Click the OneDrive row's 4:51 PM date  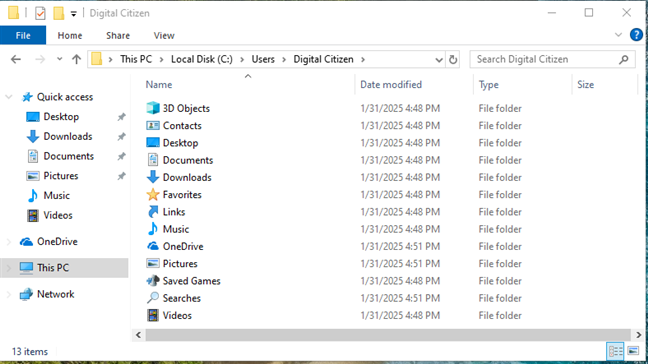[x=400, y=246]
